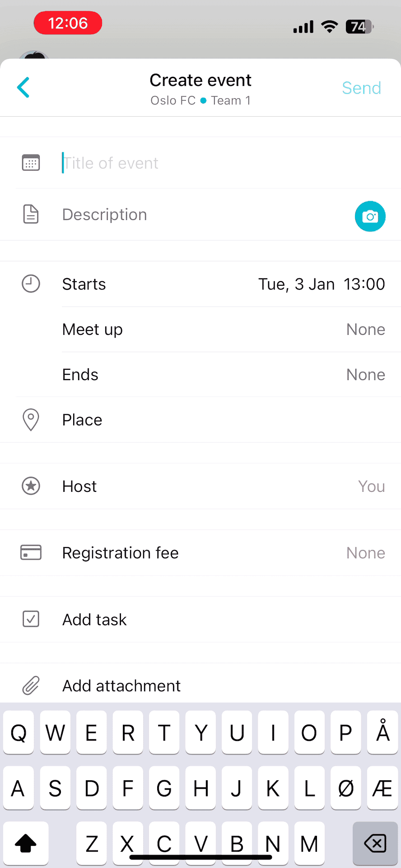Tap the calendar icon beside title
Viewport: 401px width, 868px height.
click(x=31, y=163)
